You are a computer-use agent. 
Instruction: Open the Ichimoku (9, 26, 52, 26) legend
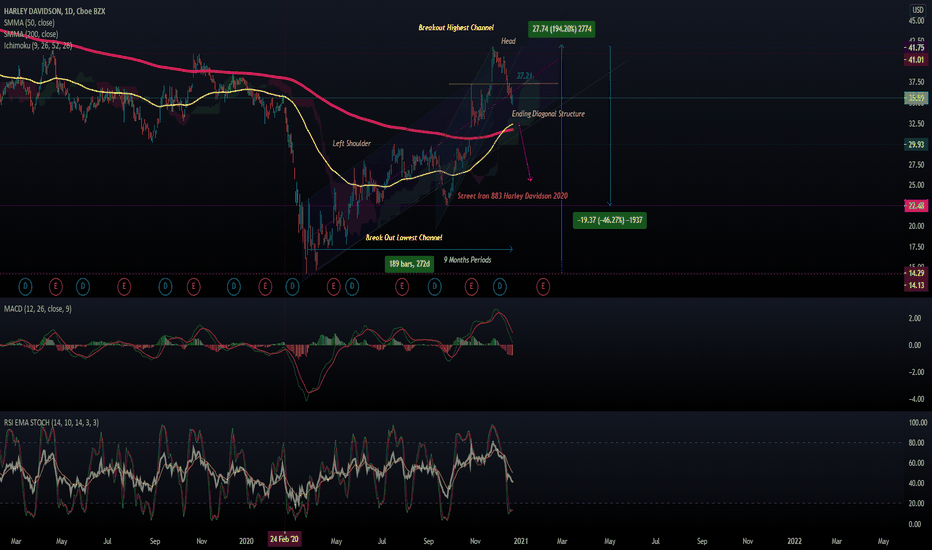38,45
